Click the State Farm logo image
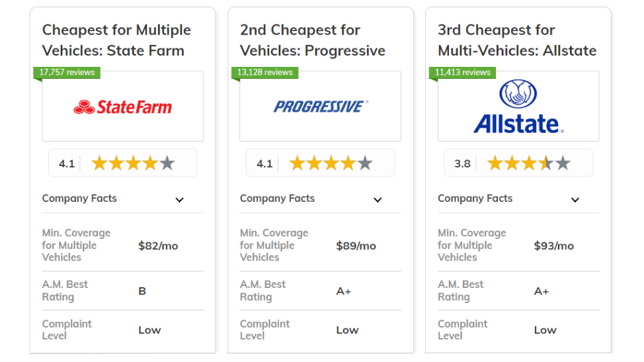Screen dimensions: 644x362 pos(123,107)
